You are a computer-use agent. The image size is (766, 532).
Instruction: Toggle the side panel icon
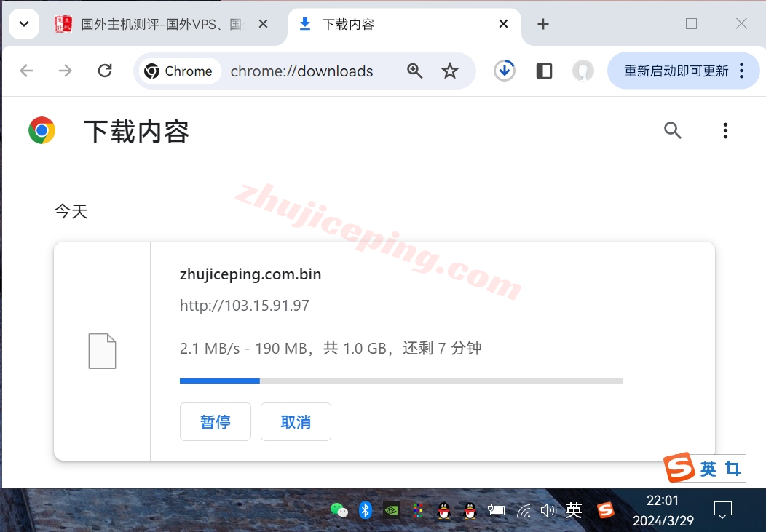point(544,71)
